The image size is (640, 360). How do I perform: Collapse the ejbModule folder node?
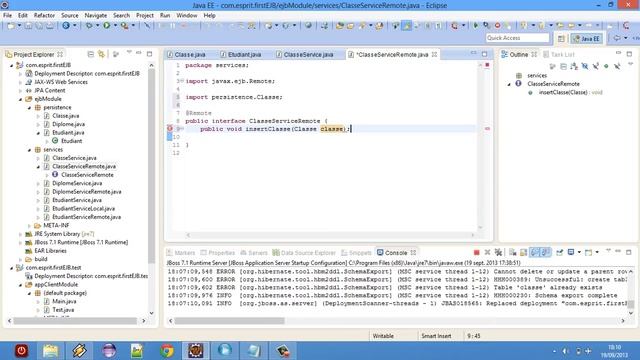coord(20,99)
